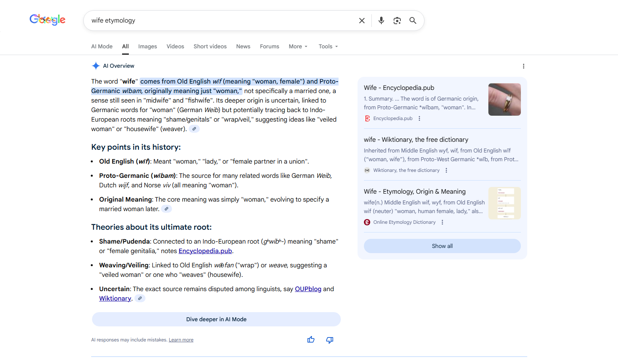The width and height of the screenshot is (618, 364).
Task: Click the 'AI Overview' label text
Action: pos(119,66)
